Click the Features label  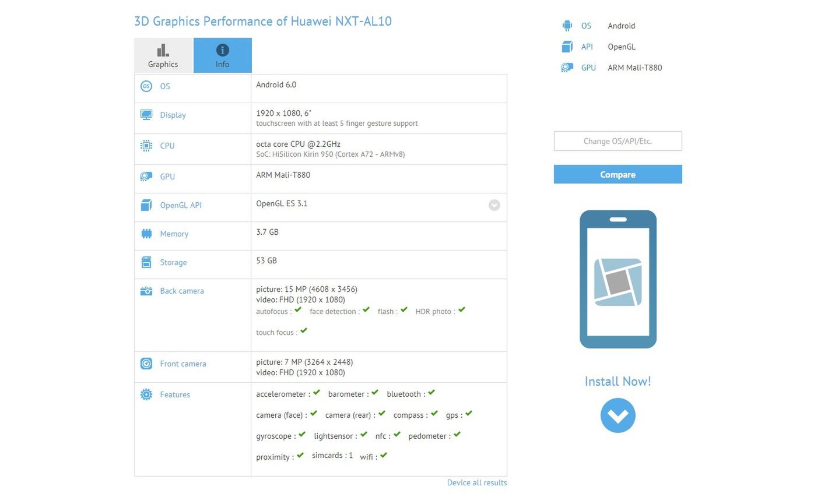[175, 394]
